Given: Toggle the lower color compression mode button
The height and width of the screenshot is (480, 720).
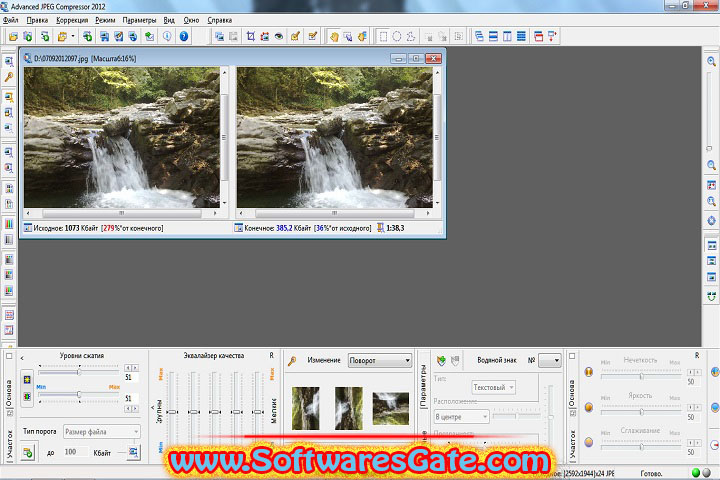Looking at the screenshot, I should 27,396.
